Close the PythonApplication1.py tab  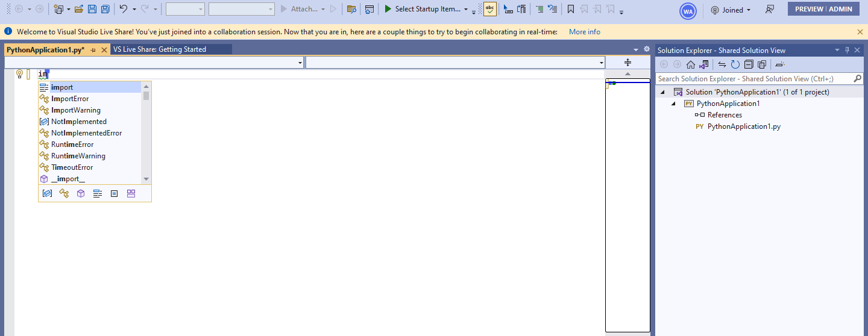(x=104, y=50)
